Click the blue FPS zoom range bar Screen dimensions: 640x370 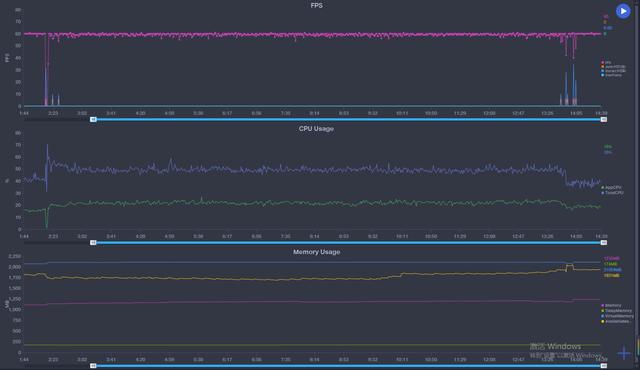click(x=348, y=120)
